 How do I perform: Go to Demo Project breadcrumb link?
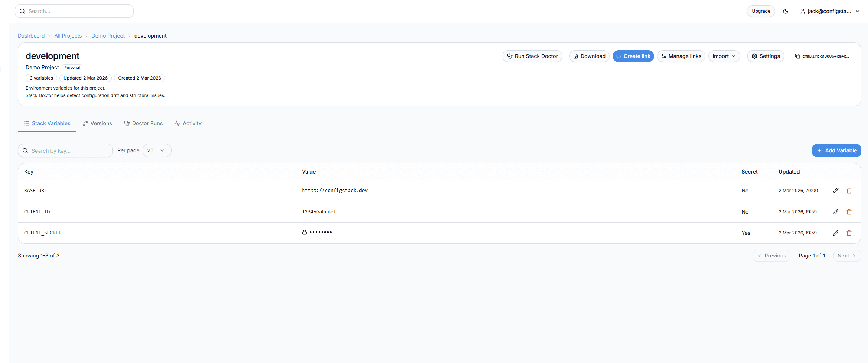click(108, 36)
